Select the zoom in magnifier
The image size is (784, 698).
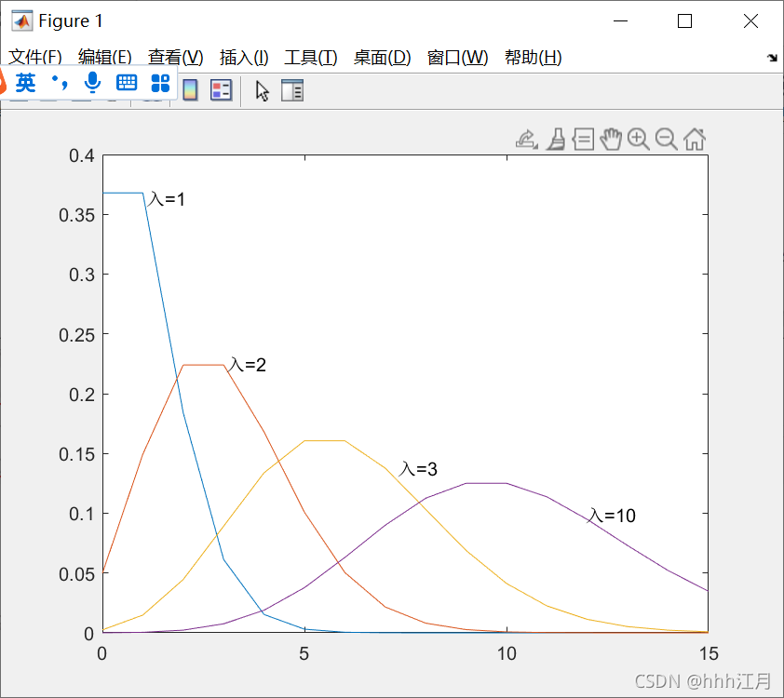click(x=639, y=140)
